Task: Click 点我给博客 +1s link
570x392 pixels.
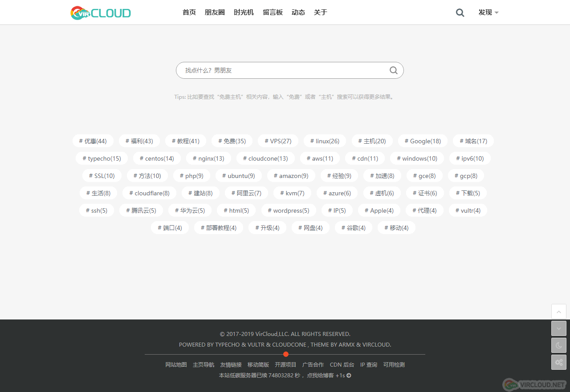Action: point(329,376)
